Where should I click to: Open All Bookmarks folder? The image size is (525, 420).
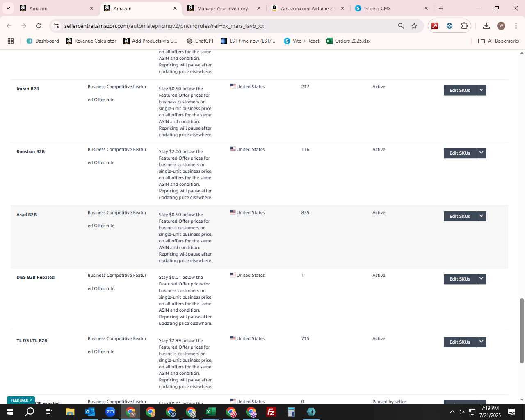coord(499,41)
